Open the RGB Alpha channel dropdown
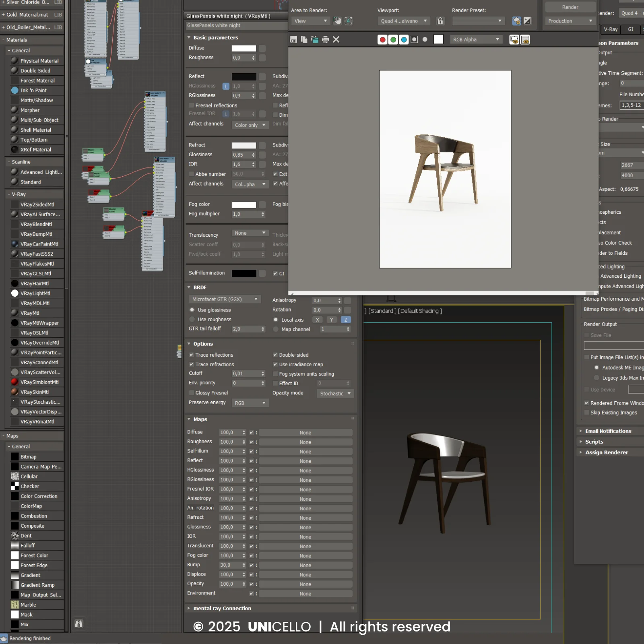Screen dimensions: 644x644 [476, 39]
